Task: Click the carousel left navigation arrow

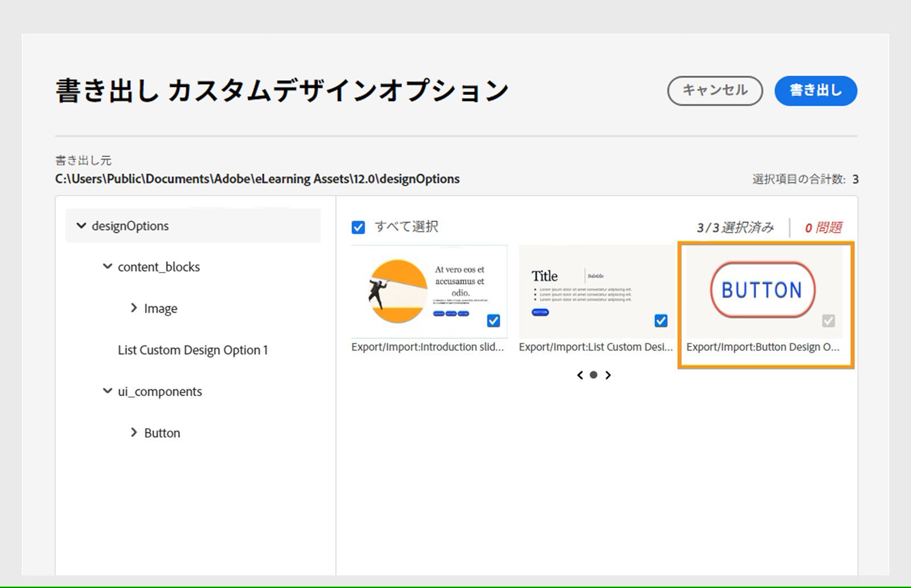Action: [580, 375]
